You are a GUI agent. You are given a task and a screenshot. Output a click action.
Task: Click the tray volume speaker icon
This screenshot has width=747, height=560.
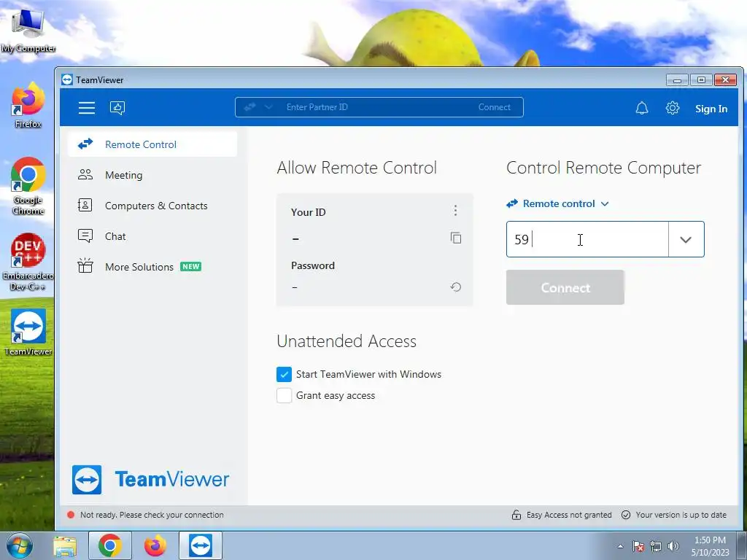coord(673,546)
